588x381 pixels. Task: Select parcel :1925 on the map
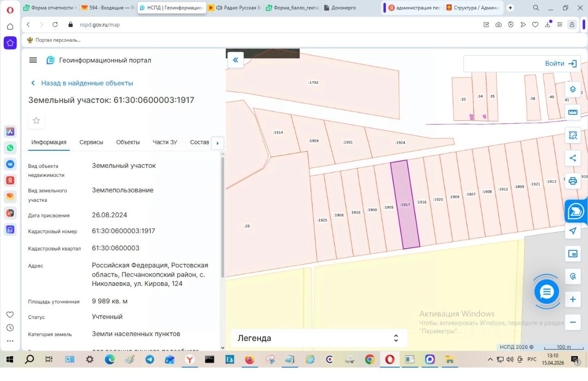click(x=322, y=220)
